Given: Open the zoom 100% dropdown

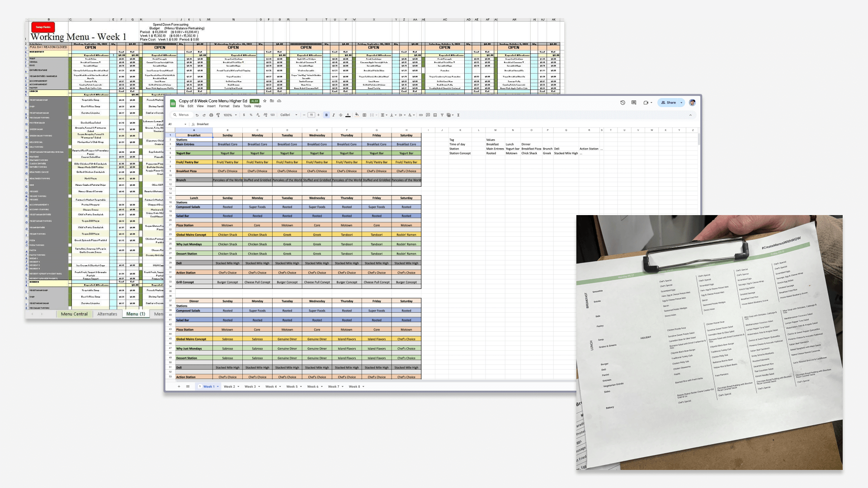Looking at the screenshot, I should (230, 115).
